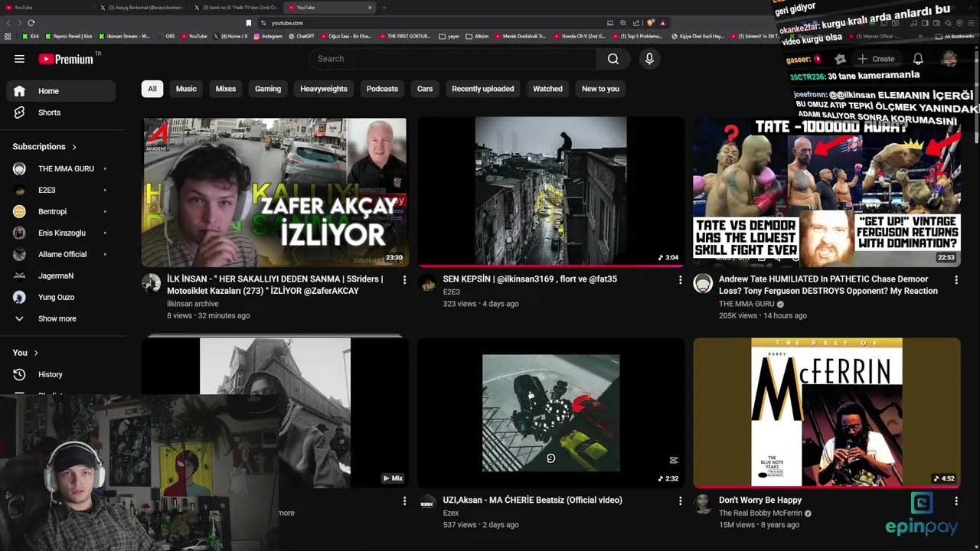
Task: Open more options for MA CHERIE video
Action: click(680, 500)
